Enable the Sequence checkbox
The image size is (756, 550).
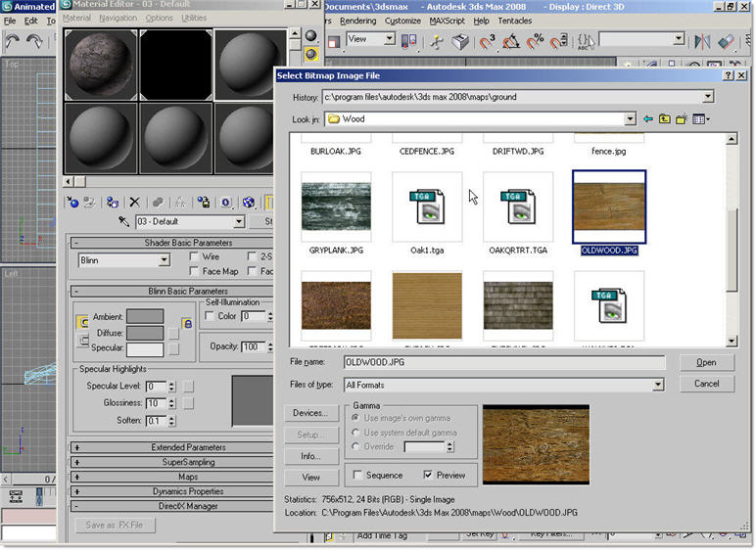click(x=357, y=476)
